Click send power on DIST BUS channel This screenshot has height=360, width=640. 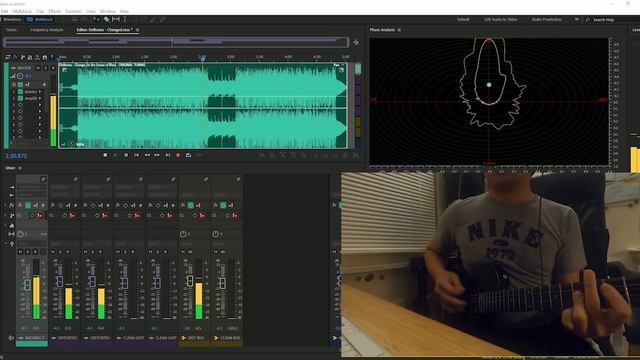coord(195,216)
